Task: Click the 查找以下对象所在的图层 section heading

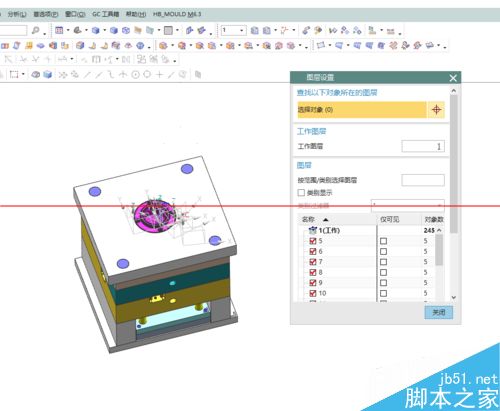Action: (x=337, y=93)
